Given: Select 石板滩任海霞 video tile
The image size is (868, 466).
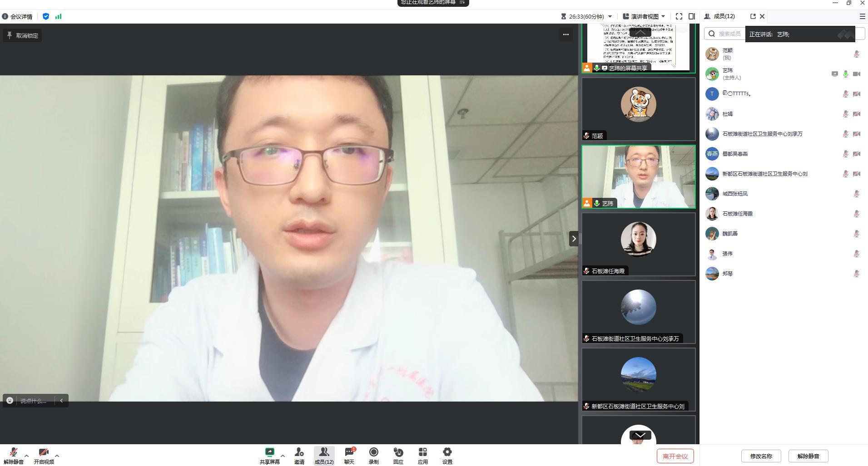Looking at the screenshot, I should [x=638, y=244].
